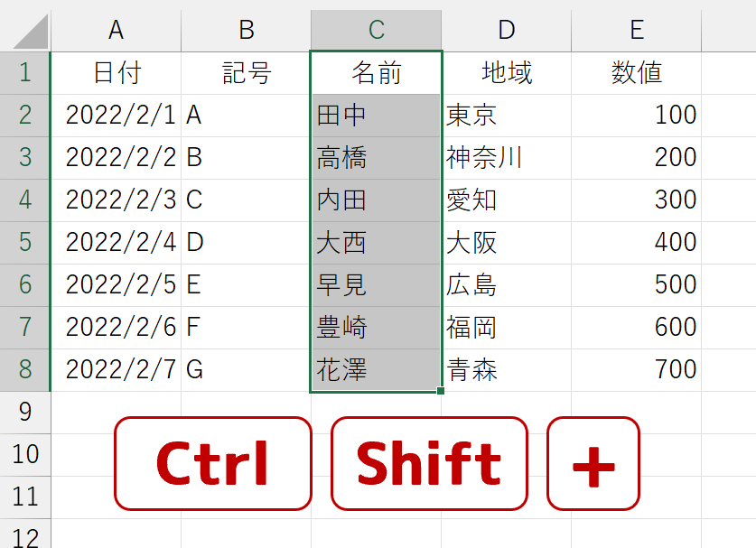The height and width of the screenshot is (548, 756).
Task: Click the cell with value 700
Action: [637, 369]
